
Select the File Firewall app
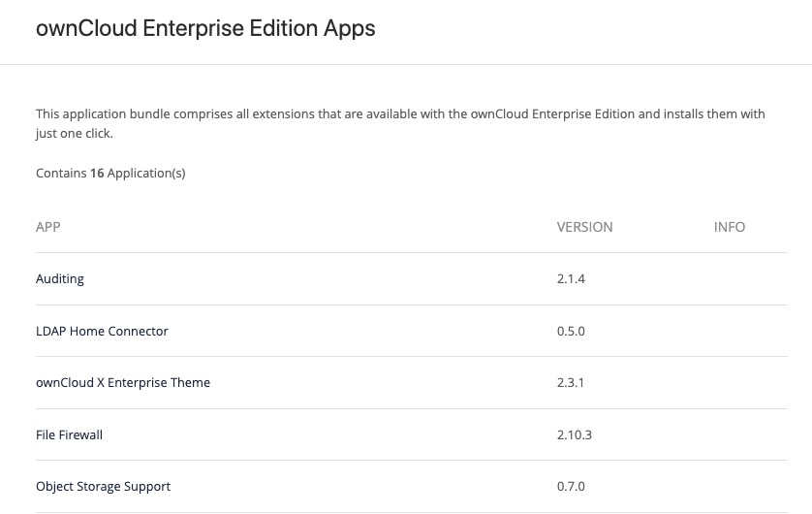69,434
